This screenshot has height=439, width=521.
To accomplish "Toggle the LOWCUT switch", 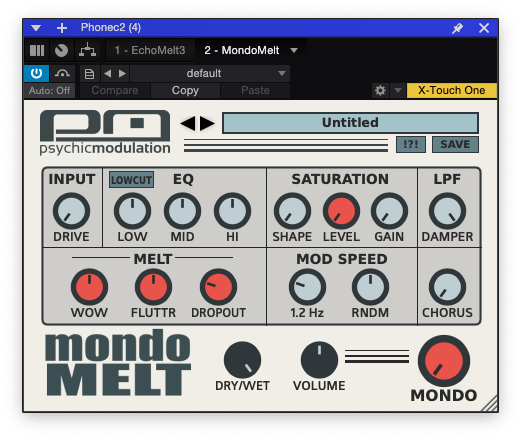I will [x=131, y=180].
